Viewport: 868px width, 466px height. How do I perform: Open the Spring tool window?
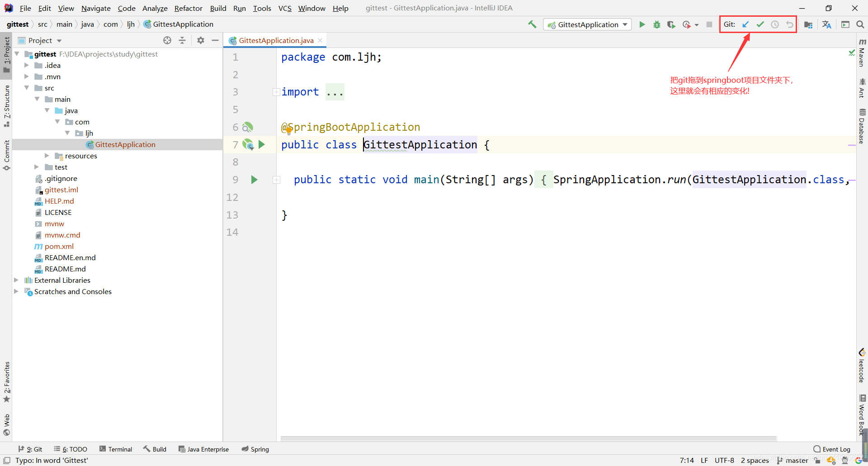255,449
